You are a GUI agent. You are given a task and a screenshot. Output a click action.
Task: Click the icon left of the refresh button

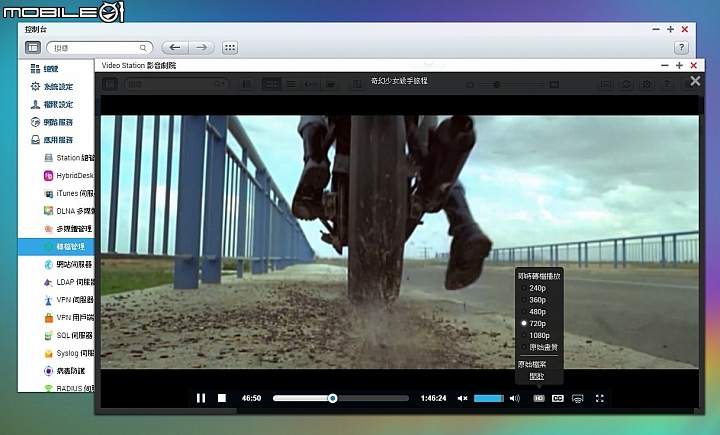tap(606, 84)
